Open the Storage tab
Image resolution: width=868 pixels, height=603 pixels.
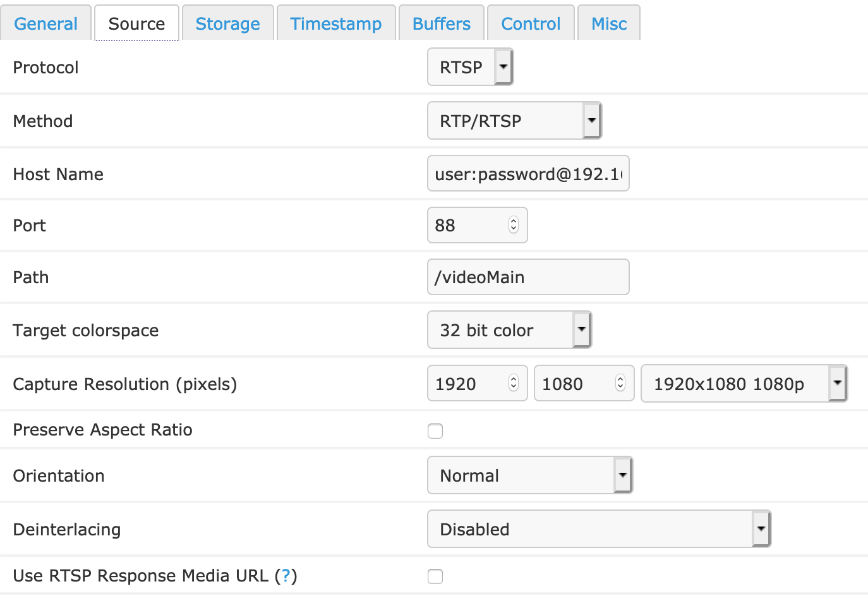tap(227, 23)
